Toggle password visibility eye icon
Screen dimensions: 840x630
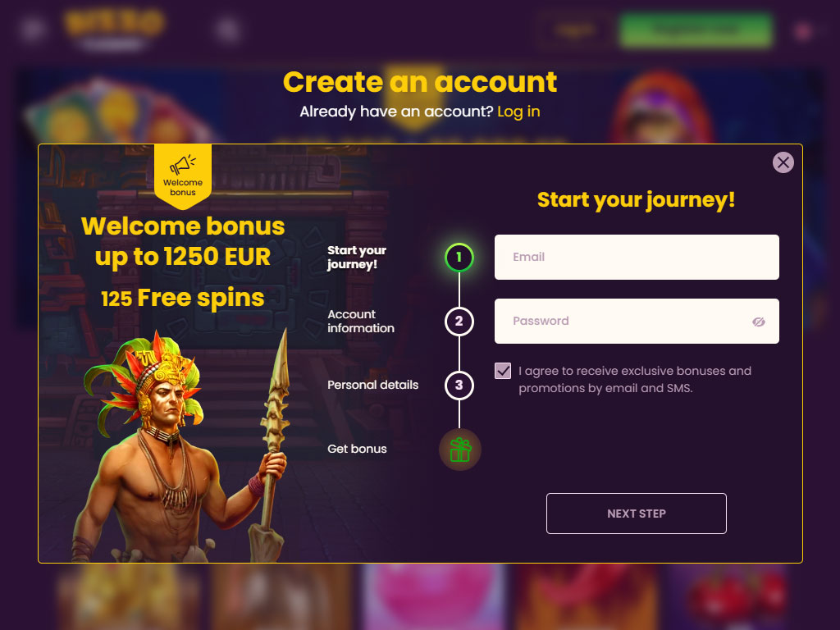coord(758,322)
